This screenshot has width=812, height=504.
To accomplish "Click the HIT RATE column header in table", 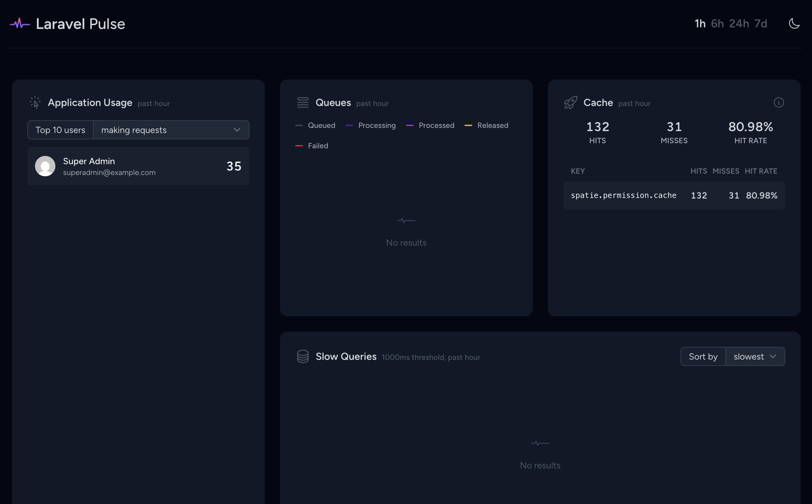I will click(761, 171).
